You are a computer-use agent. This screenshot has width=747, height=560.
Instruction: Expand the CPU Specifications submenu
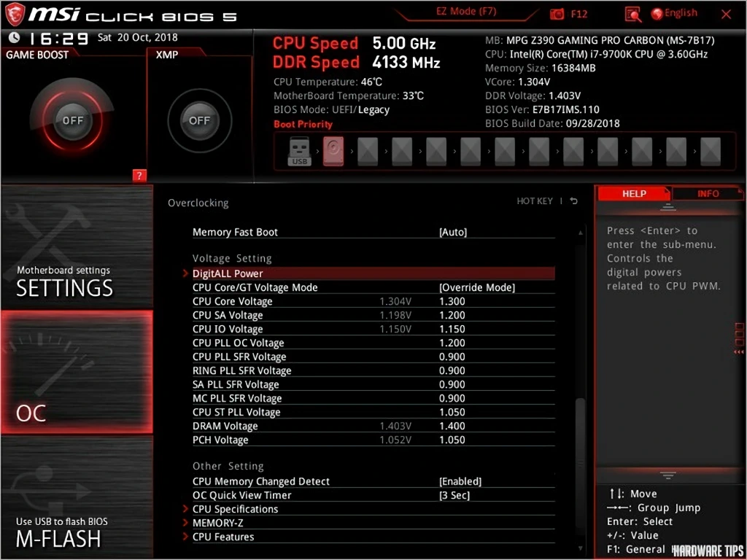(373, 509)
